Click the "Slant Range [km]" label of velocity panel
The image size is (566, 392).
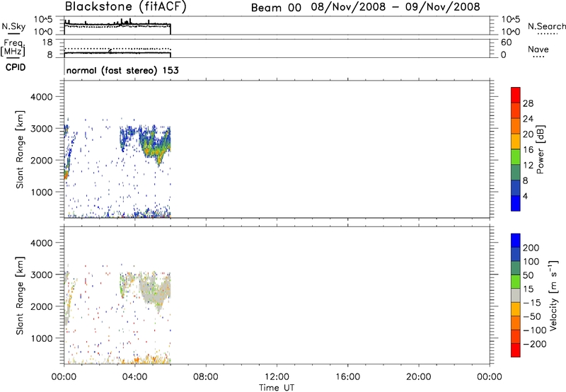(20, 296)
